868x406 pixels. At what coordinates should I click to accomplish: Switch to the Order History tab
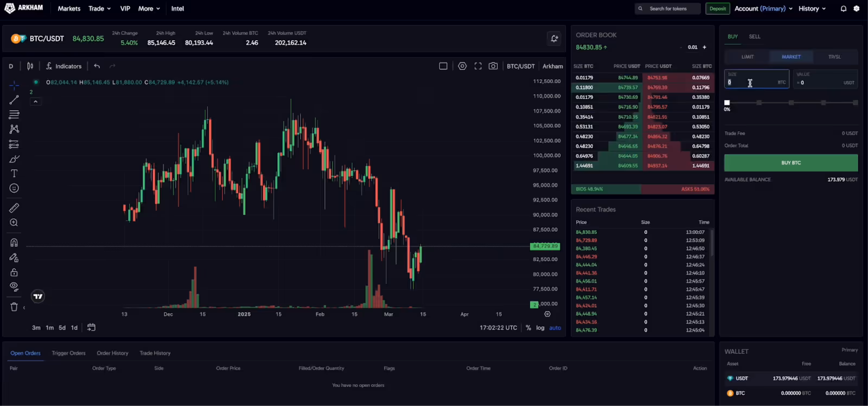click(x=112, y=353)
